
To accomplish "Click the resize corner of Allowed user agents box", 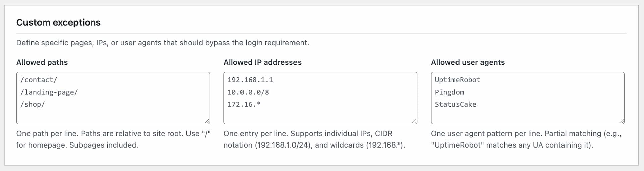I will (622, 121).
